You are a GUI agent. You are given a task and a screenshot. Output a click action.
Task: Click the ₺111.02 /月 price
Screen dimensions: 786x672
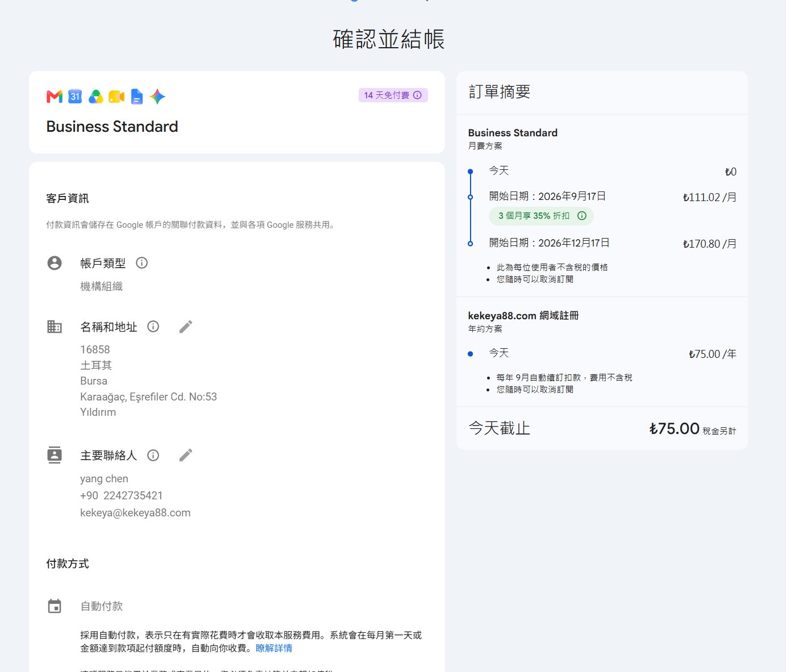pos(710,198)
